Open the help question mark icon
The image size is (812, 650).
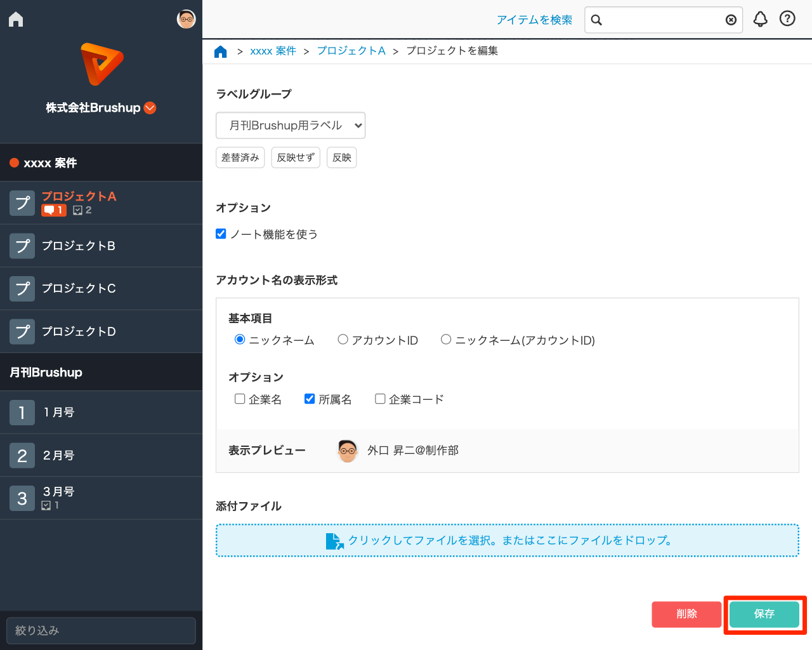tap(787, 19)
